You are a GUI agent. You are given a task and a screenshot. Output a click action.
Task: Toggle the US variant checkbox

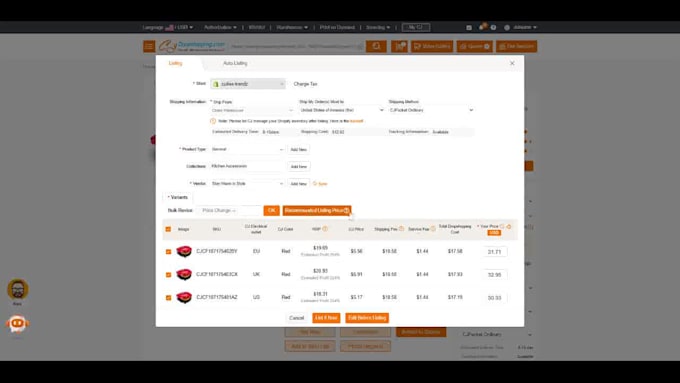(x=168, y=298)
